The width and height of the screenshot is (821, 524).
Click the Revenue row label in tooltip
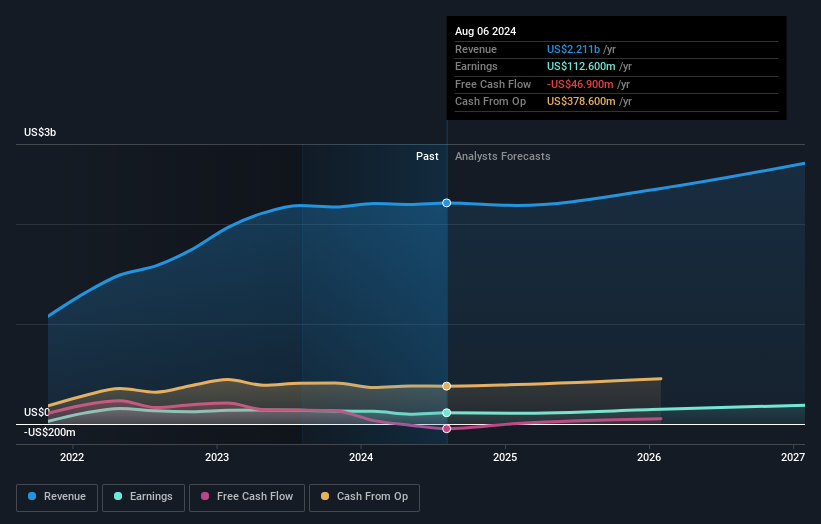coord(476,49)
